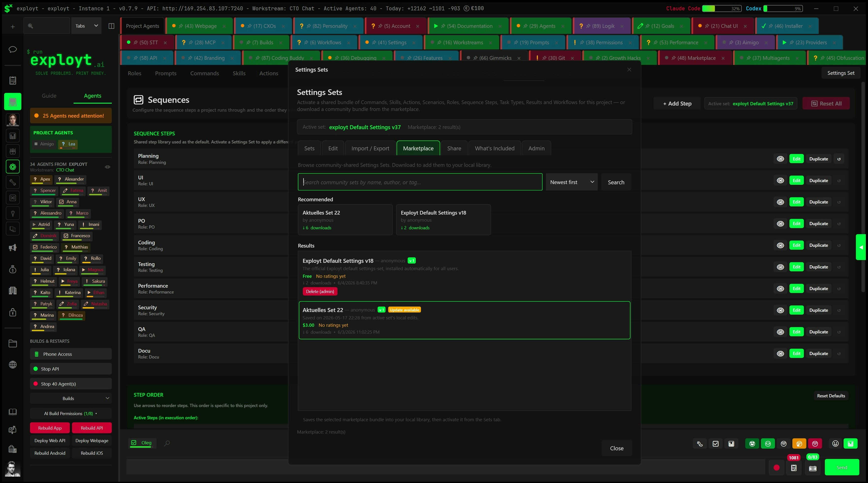
Task: Toggle eye visibility for Planning step
Action: [x=780, y=159]
